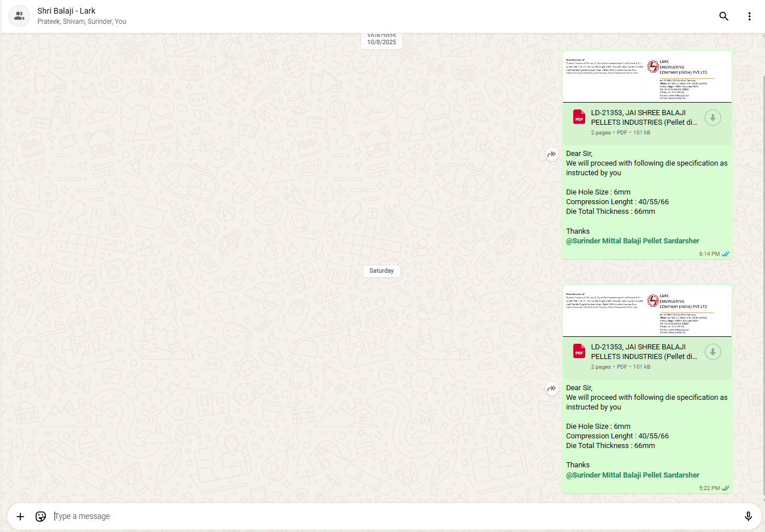This screenshot has width=765, height=532.
Task: Open the PDF preview thumbnail in the Saturday message
Action: [x=647, y=312]
